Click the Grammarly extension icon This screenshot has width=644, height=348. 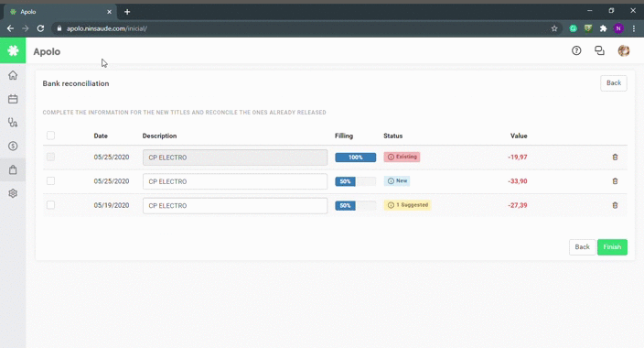tap(573, 28)
